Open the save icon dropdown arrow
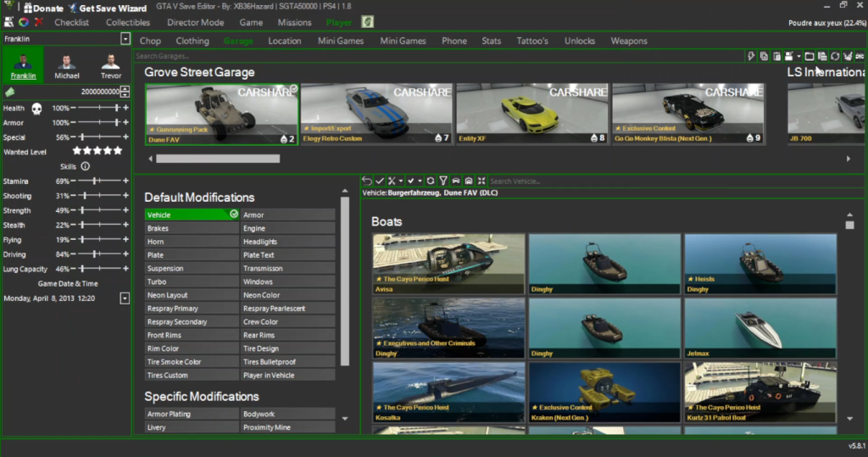The width and height of the screenshot is (868, 457). click(798, 56)
